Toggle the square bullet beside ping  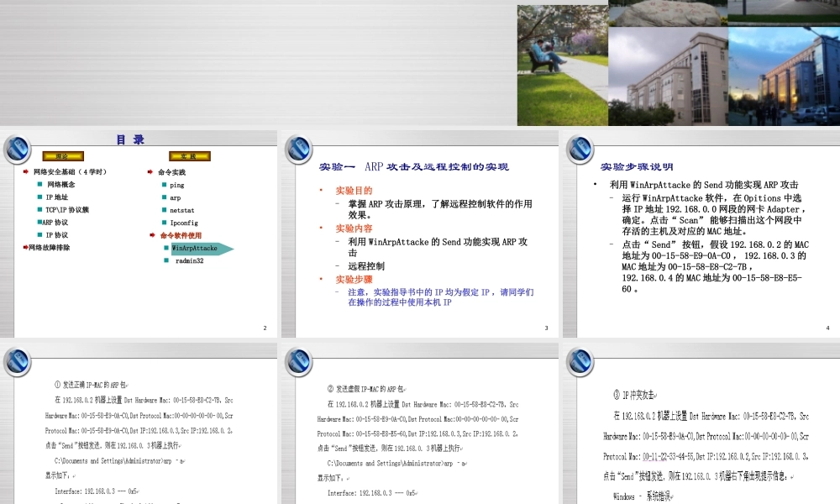click(x=166, y=184)
